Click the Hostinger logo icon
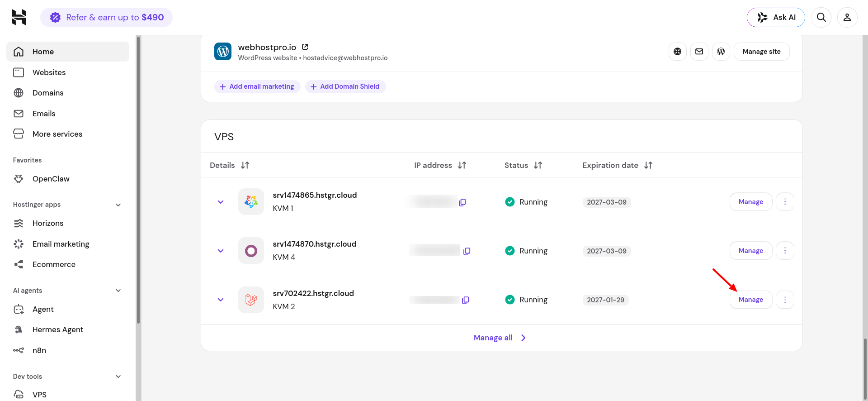This screenshot has width=868, height=401. [x=19, y=17]
